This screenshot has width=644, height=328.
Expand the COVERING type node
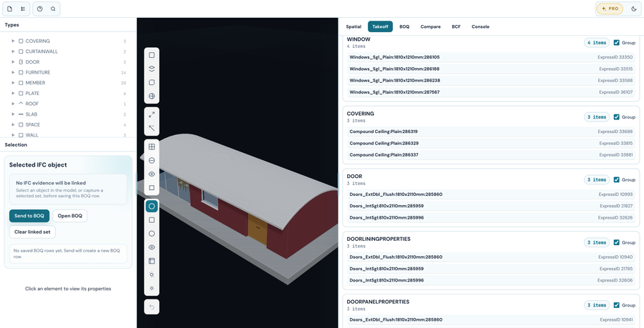point(13,41)
